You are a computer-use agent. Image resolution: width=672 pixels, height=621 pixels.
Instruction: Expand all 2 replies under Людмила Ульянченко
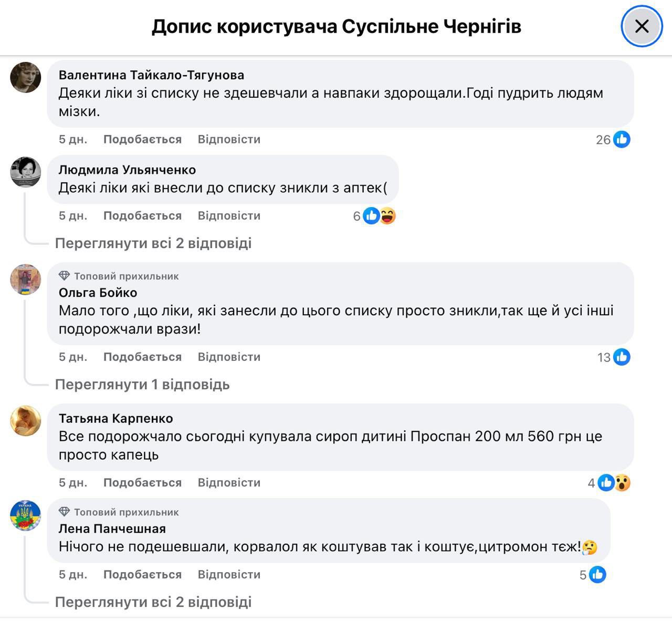(x=153, y=243)
